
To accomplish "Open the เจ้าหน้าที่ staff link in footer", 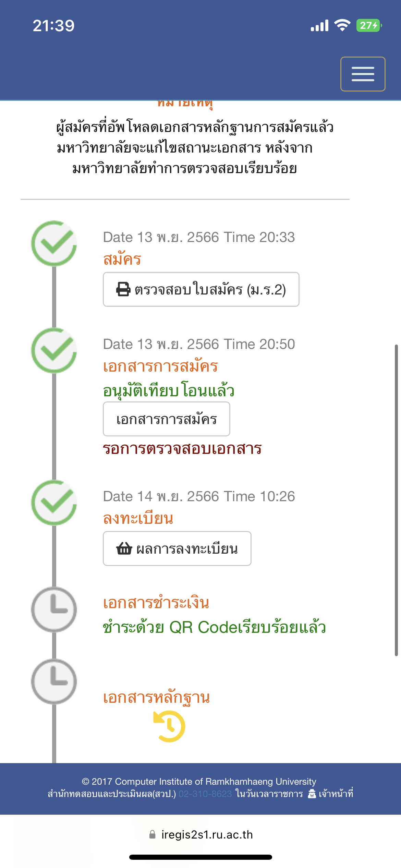I will click(331, 794).
